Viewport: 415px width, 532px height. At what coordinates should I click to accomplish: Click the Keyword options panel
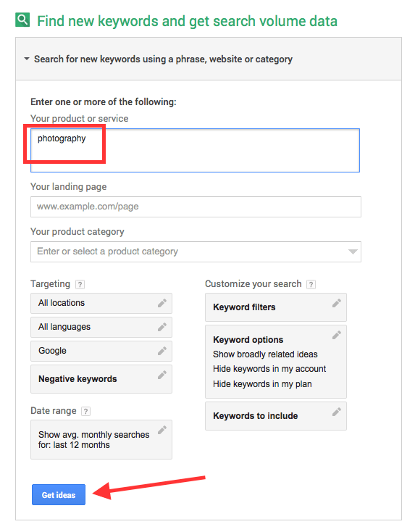click(276, 362)
